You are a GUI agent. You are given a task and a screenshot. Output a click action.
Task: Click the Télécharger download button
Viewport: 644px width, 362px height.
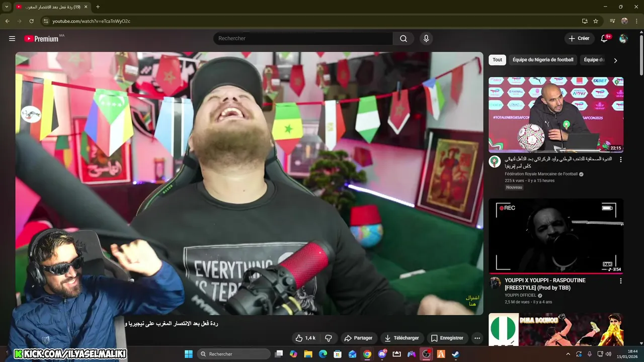[402, 338]
